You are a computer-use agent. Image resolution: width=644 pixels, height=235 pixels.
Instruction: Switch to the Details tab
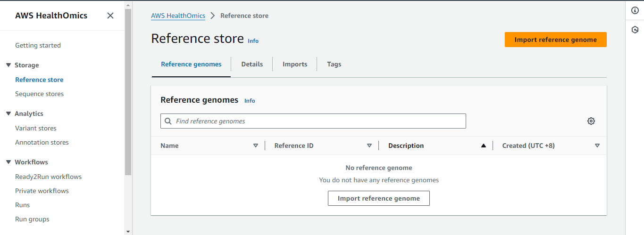(252, 64)
